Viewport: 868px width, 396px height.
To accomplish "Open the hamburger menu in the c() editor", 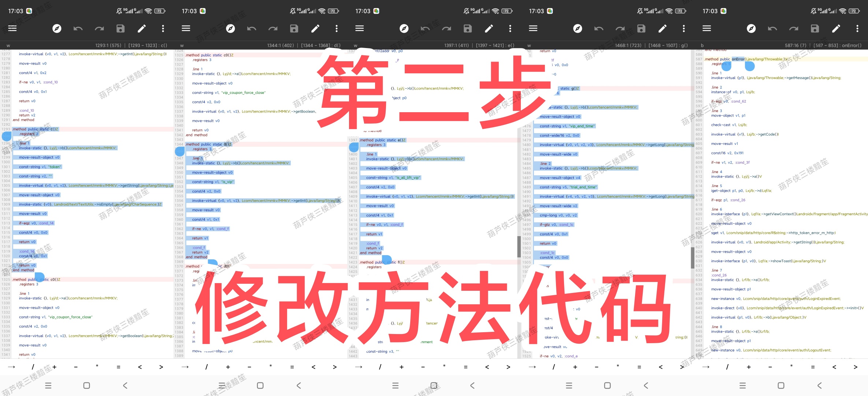I will pos(12,28).
